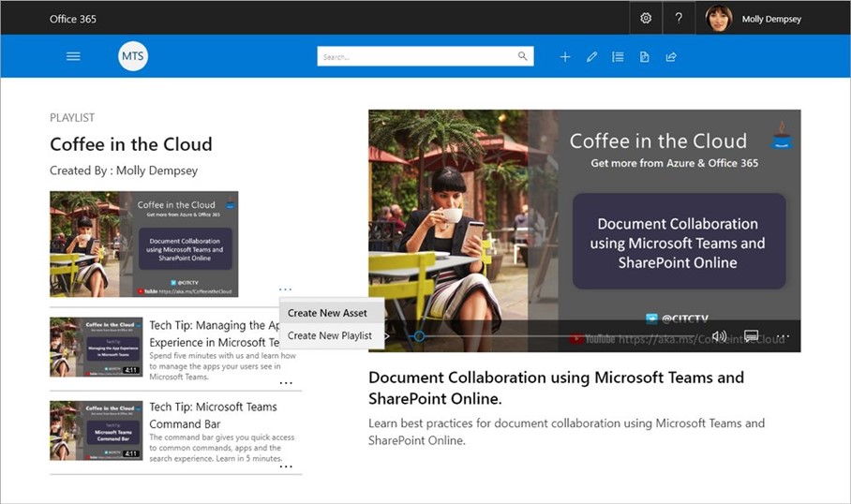This screenshot has height=504, width=851.
Task: Click the video progress bar track
Action: tap(554, 336)
